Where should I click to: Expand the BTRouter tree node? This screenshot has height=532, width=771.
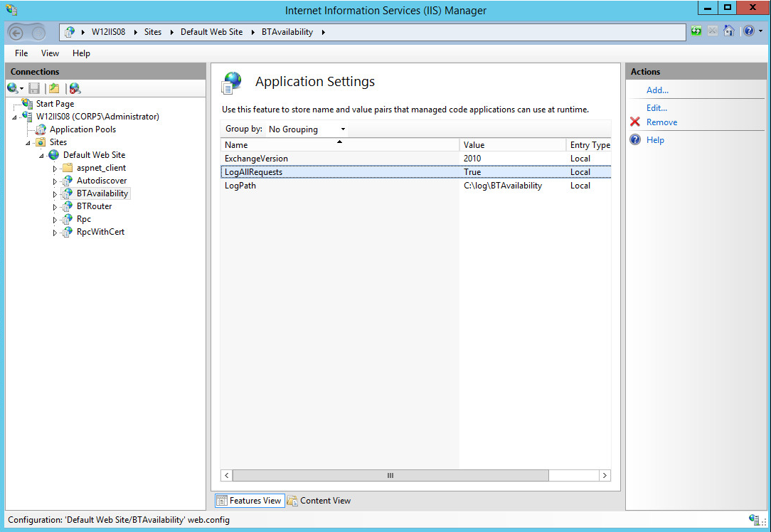pos(55,207)
